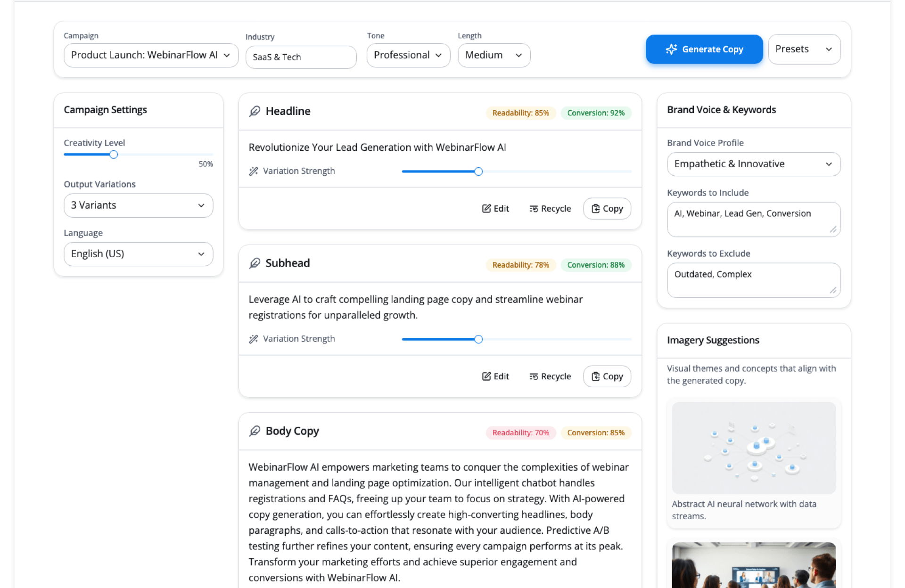This screenshot has height=588, width=905.
Task: Click the feather icon beside Headline
Action: click(x=255, y=111)
